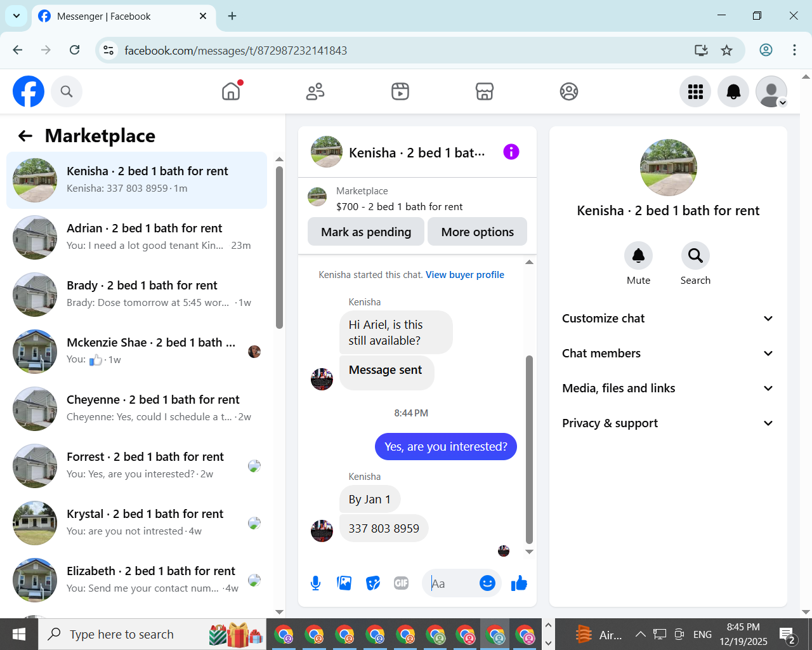
Task: Open the Facebook logo home link
Action: tap(29, 91)
